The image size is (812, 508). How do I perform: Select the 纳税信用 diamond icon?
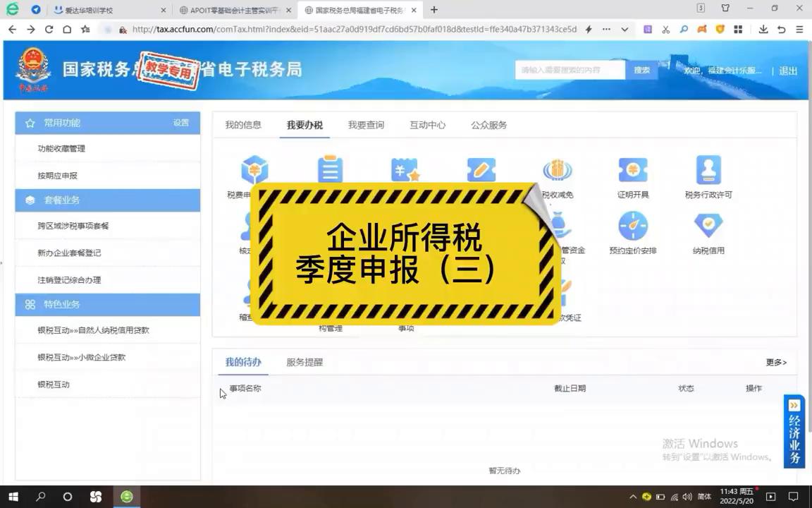coord(708,226)
